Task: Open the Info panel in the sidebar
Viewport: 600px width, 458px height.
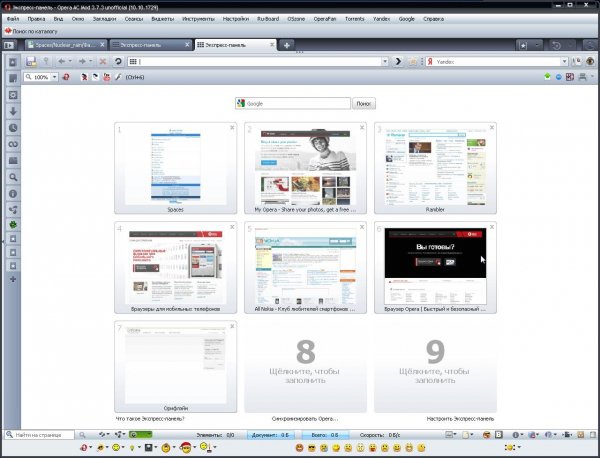Action: coord(13,194)
